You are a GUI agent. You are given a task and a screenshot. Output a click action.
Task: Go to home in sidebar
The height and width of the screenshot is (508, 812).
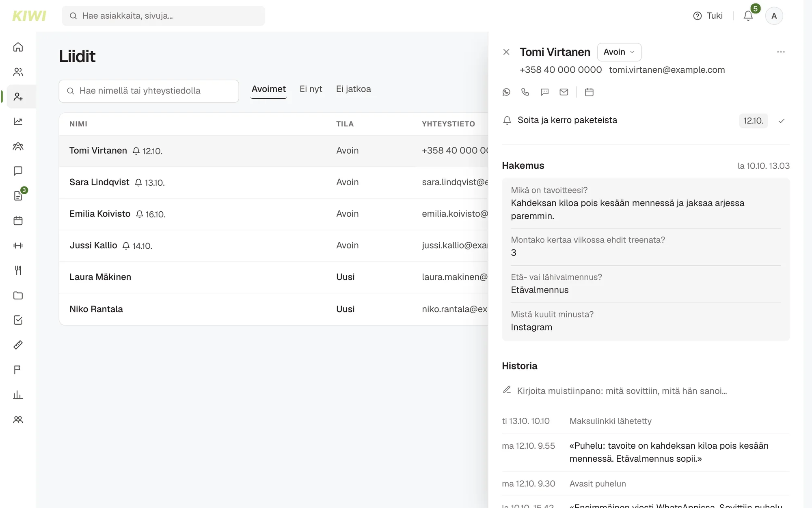(x=18, y=47)
